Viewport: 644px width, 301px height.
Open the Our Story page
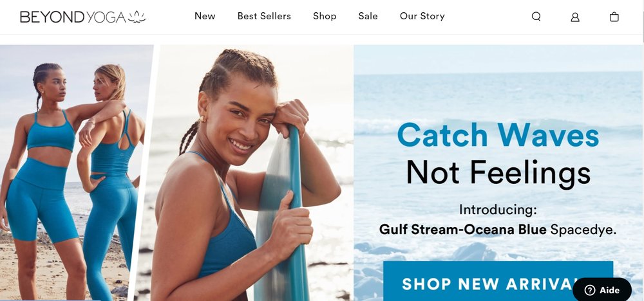point(422,16)
